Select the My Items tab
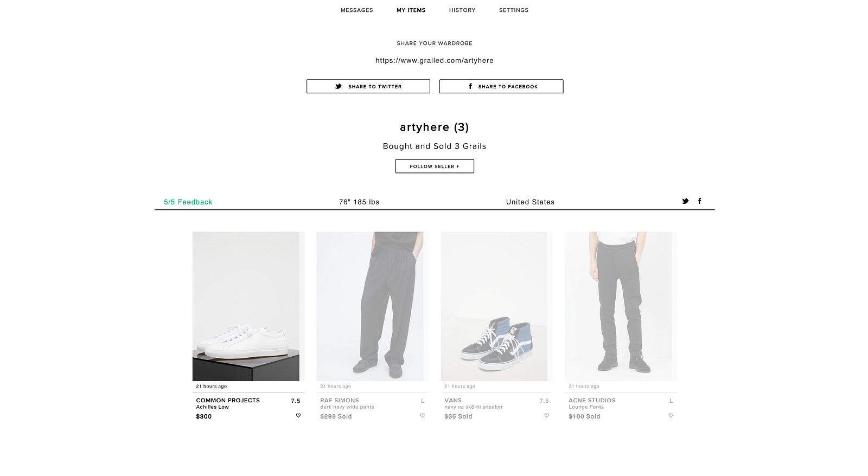 click(411, 10)
